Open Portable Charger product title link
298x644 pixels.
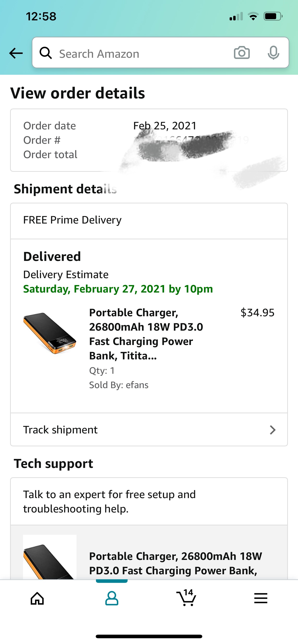click(x=146, y=334)
